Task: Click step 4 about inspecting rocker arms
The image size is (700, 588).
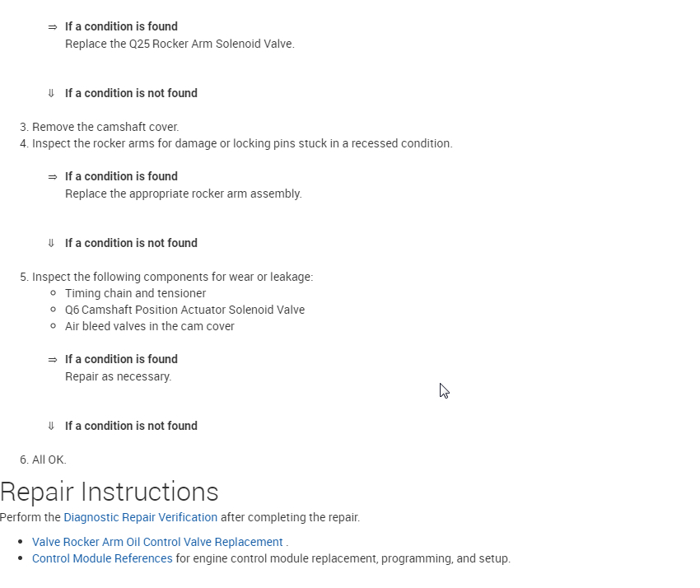Action: click(x=242, y=143)
